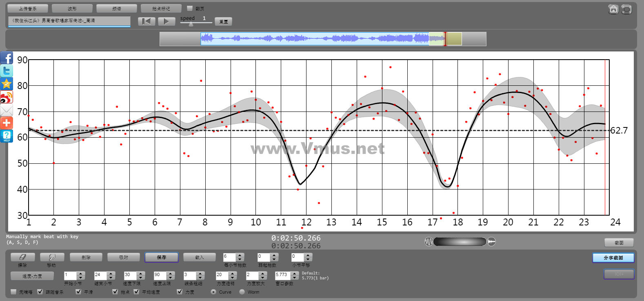Select the eraser (擦除) tool button
Image resolution: width=644 pixels, height=301 pixels.
click(x=22, y=257)
